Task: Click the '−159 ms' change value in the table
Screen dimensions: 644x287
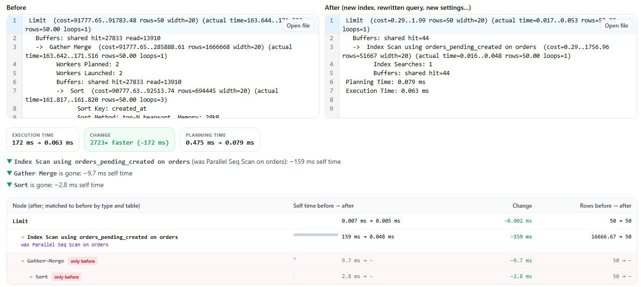Action: [x=521, y=237]
